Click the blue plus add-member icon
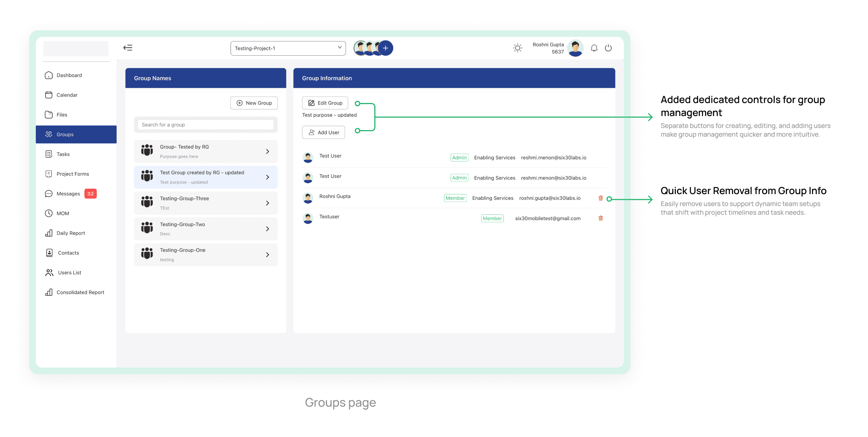The height and width of the screenshot is (437, 868). [x=386, y=48]
